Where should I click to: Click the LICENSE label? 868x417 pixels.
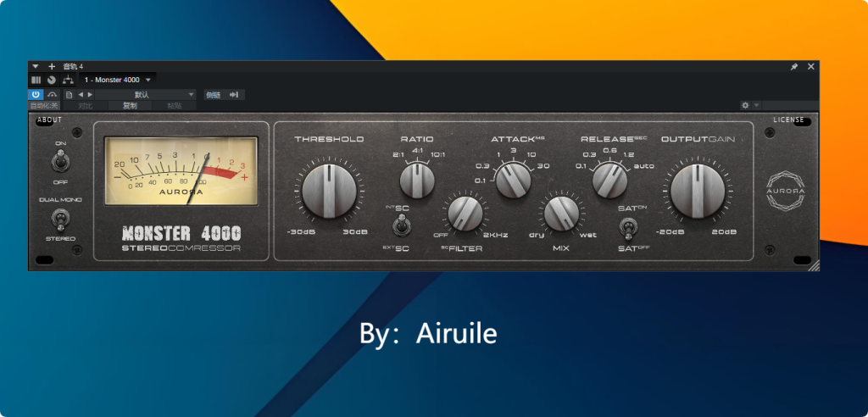pyautogui.click(x=789, y=120)
